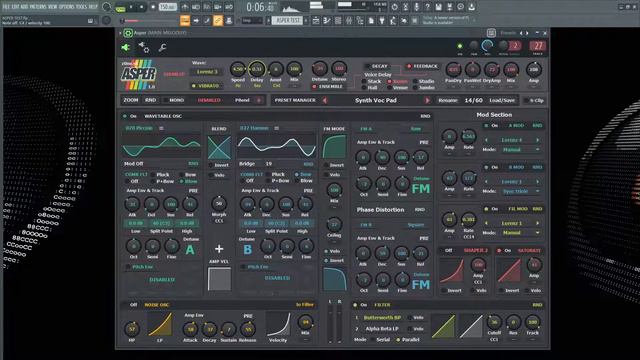The width and height of the screenshot is (640, 360).
Task: Toggle the Feedback switch
Action: (x=422, y=66)
